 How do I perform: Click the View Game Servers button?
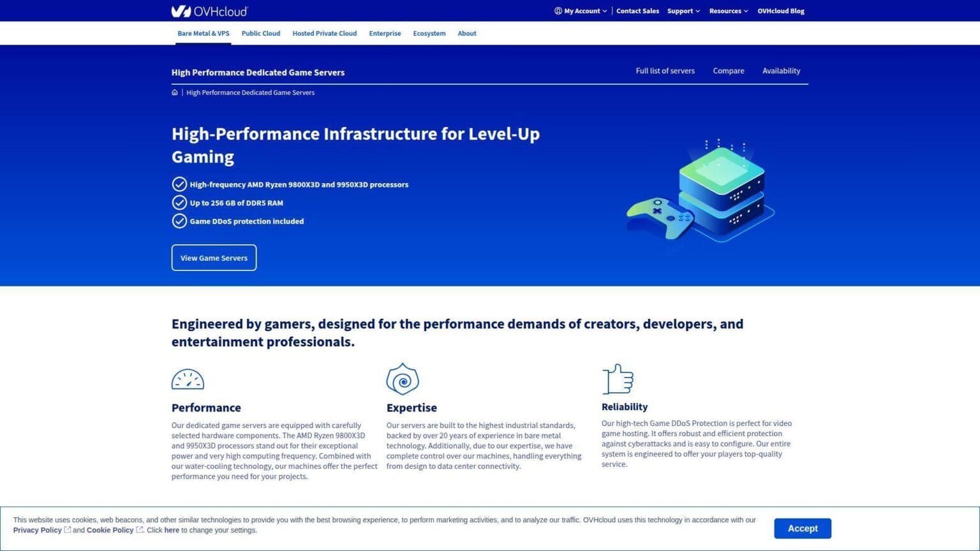(214, 258)
